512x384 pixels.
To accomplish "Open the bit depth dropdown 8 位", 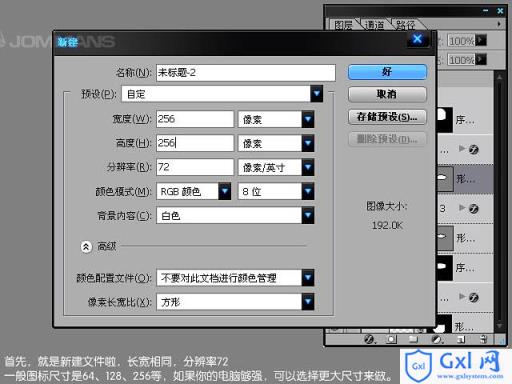I will [276, 191].
